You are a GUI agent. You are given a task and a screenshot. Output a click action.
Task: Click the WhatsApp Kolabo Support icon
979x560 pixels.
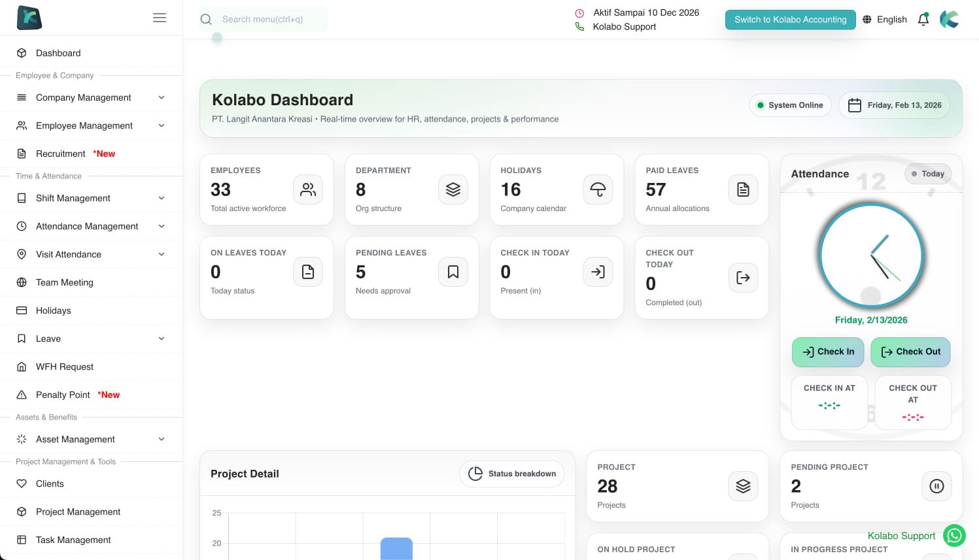pos(955,536)
